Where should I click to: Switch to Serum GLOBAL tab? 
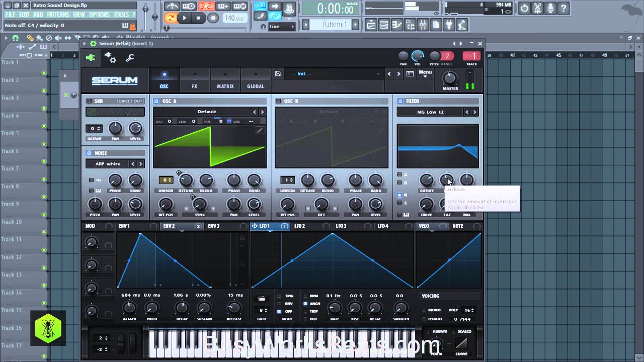click(x=256, y=80)
